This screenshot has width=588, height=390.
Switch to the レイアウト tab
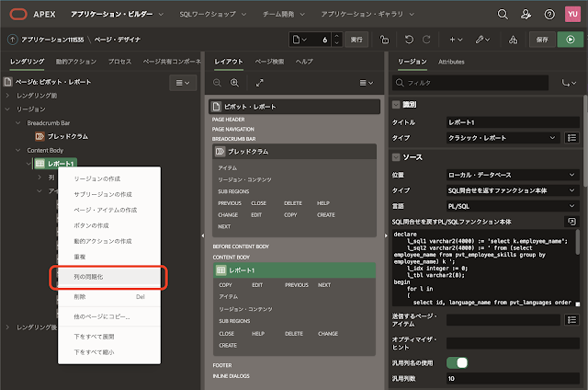pos(229,62)
